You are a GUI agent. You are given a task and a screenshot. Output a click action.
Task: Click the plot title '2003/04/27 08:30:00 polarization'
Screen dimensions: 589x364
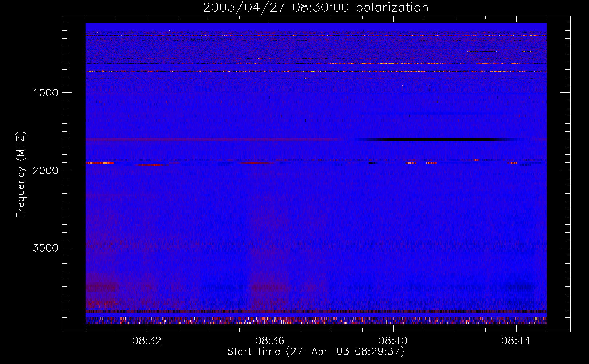(316, 7)
